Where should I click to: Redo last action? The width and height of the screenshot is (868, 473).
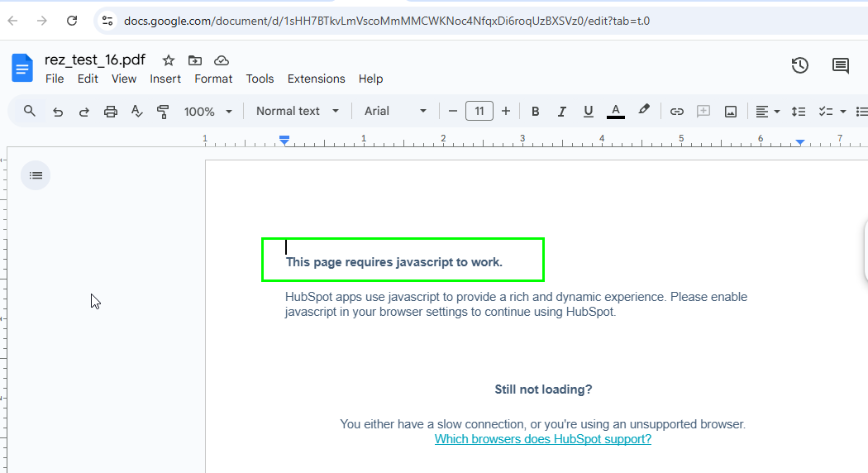point(83,112)
